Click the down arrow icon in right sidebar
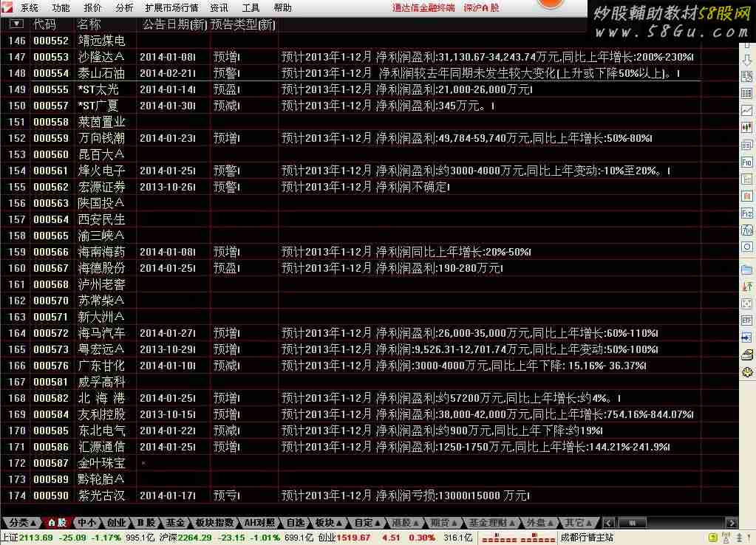756x545 pixels. click(x=747, y=60)
